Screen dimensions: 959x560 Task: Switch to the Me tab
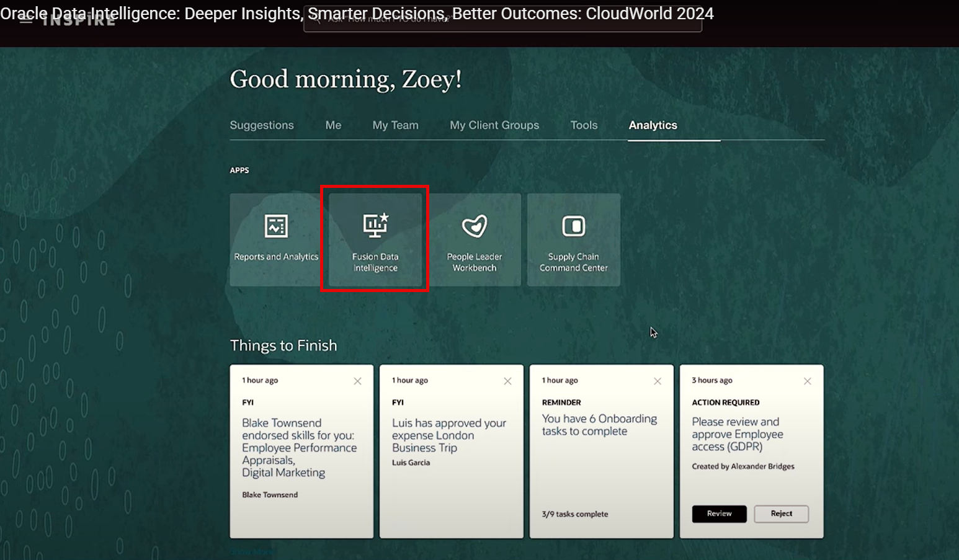(x=333, y=125)
